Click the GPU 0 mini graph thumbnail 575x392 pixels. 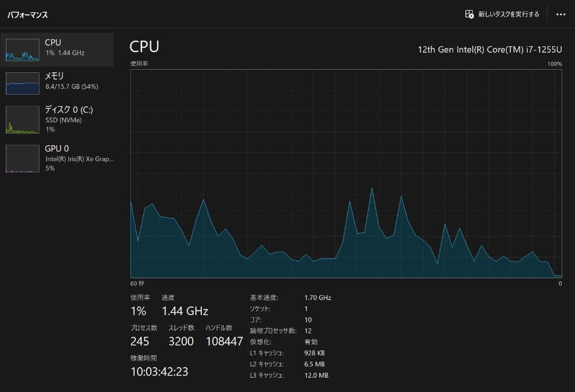[x=22, y=159]
